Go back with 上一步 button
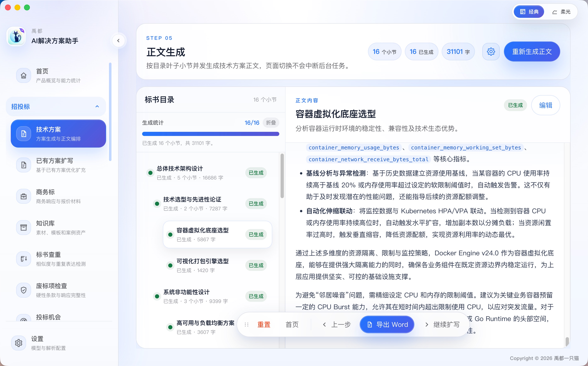 click(337, 324)
